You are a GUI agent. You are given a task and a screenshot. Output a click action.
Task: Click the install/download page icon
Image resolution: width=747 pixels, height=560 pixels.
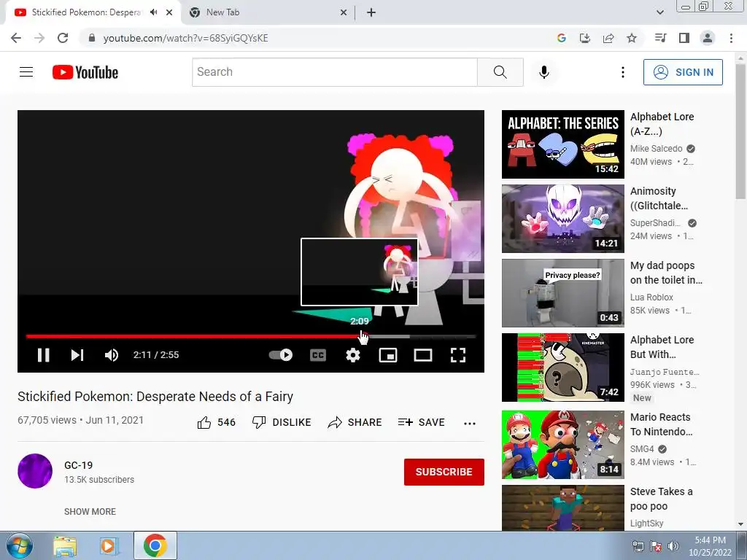click(x=585, y=38)
